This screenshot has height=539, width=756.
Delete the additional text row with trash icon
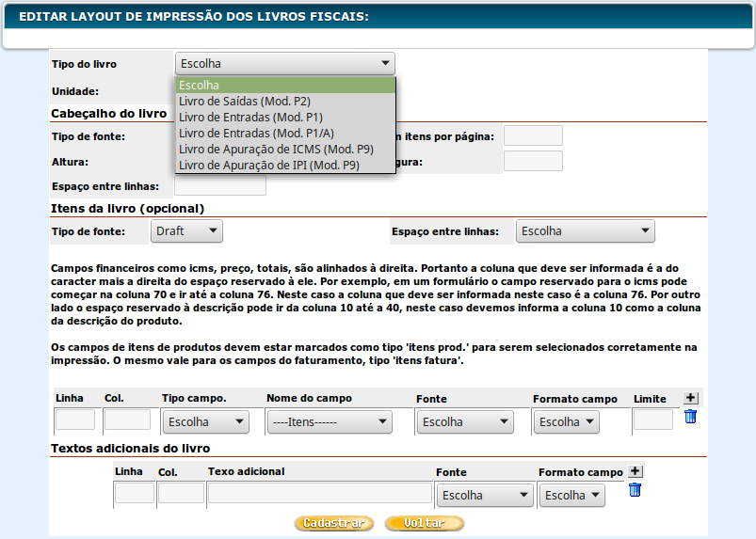(x=635, y=489)
